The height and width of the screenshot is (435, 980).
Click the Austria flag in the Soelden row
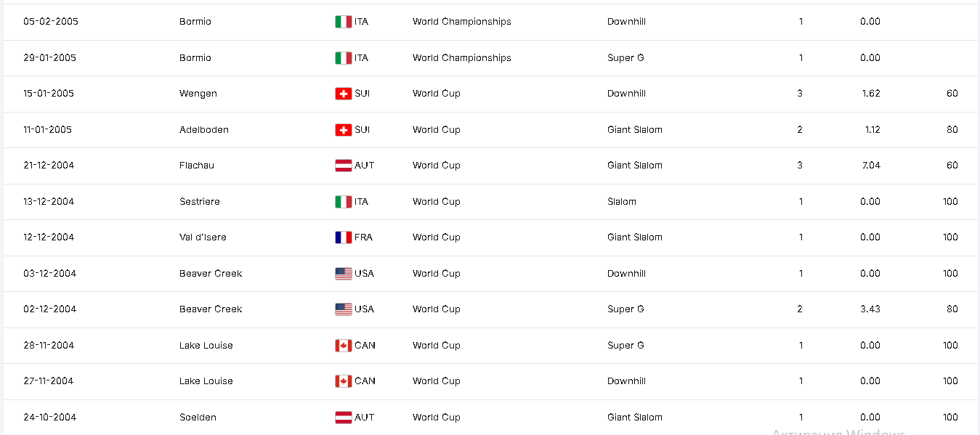coord(344,418)
